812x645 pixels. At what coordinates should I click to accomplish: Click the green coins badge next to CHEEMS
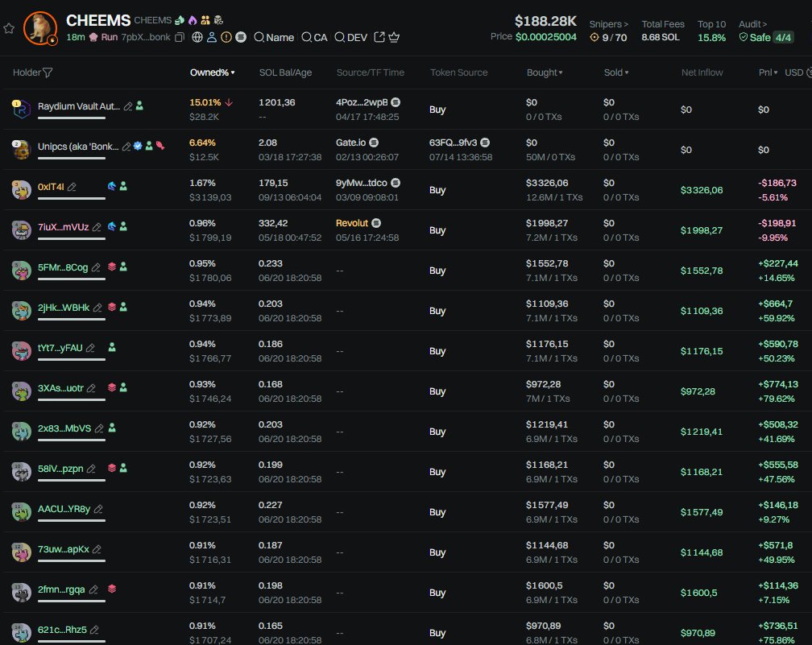pos(180,20)
